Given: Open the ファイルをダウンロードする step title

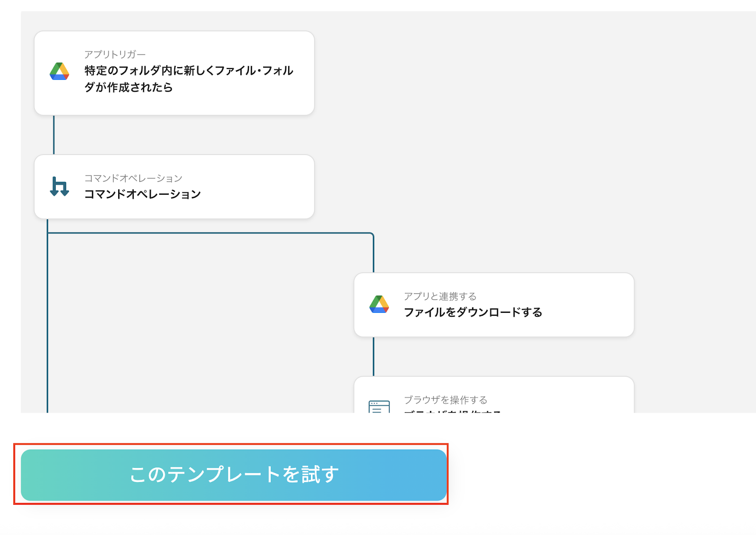Looking at the screenshot, I should 472,312.
